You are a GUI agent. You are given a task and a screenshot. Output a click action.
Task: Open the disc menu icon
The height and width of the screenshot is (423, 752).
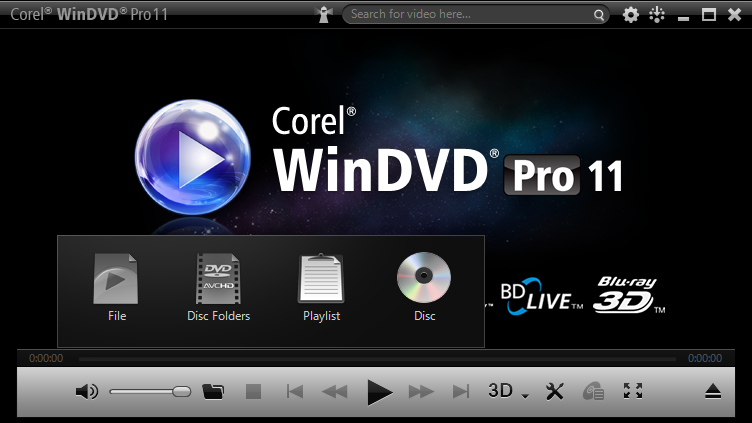(593, 391)
